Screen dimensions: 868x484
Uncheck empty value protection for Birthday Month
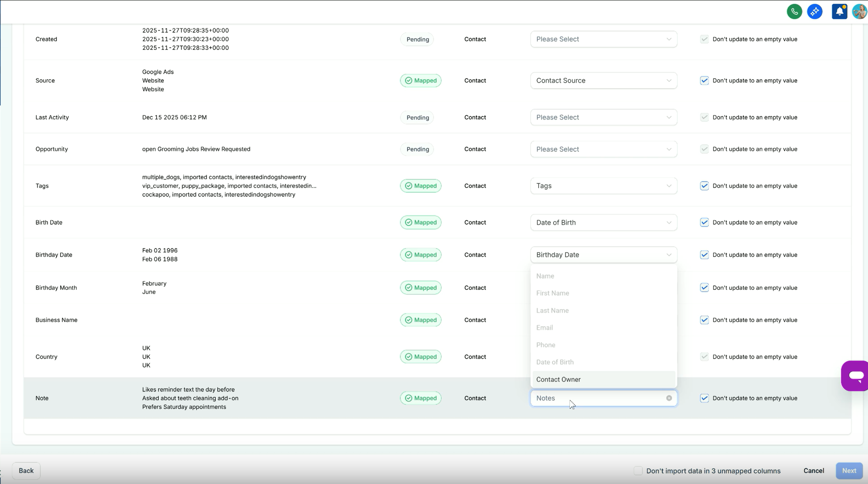(x=704, y=287)
